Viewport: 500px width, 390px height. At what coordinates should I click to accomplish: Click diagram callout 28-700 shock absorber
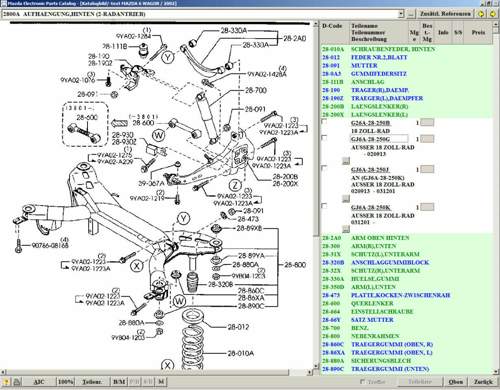(256, 90)
